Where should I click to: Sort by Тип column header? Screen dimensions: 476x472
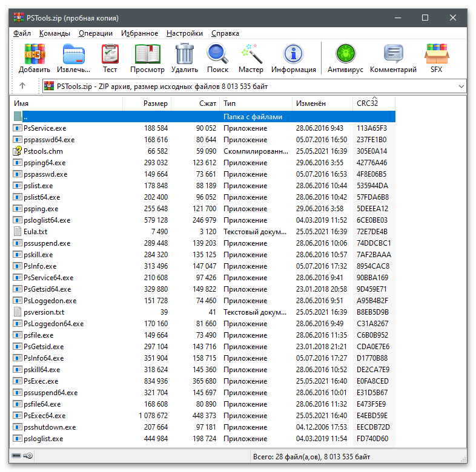(x=256, y=103)
